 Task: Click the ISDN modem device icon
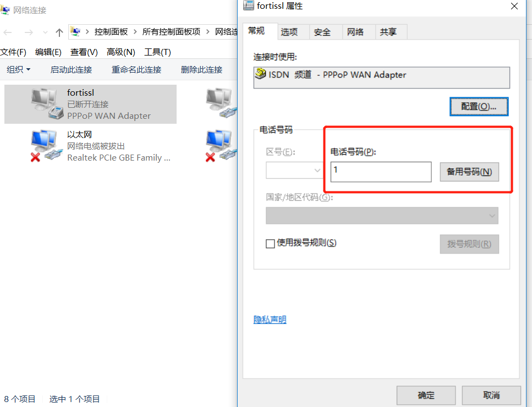point(260,74)
